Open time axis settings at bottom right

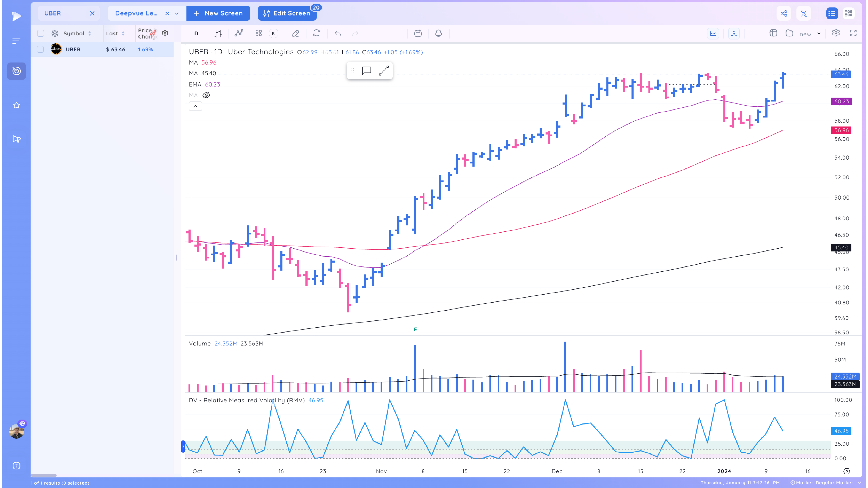pyautogui.click(x=846, y=471)
